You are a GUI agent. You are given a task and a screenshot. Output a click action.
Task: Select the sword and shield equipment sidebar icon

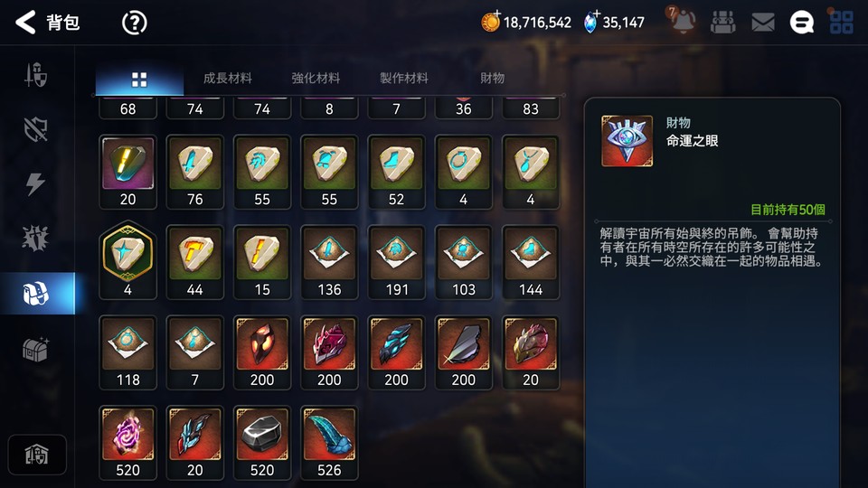(36, 75)
